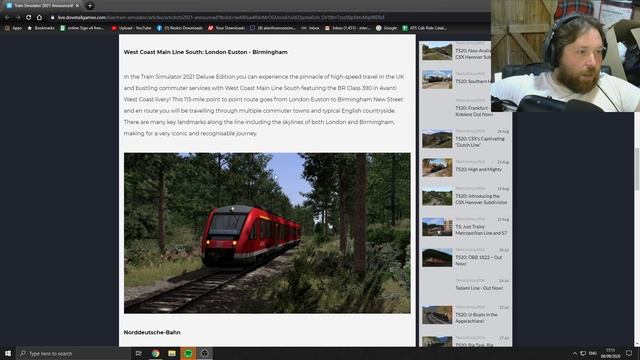Screen dimensions: 640x360
Task: Reload the page with the refresh icon
Action: (28, 18)
